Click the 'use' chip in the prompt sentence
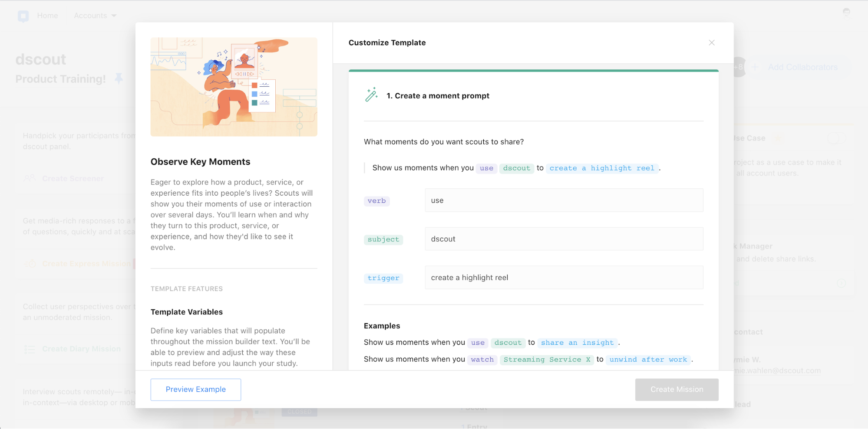868x429 pixels. (486, 168)
